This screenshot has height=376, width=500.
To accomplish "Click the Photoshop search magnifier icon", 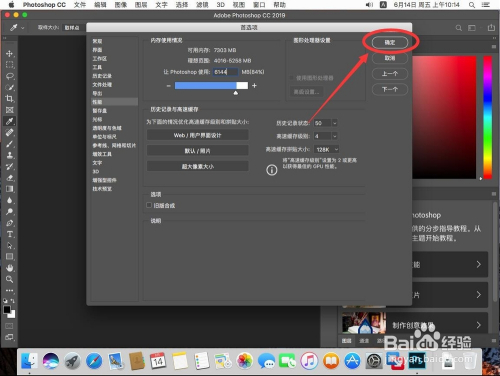I will point(459,28).
